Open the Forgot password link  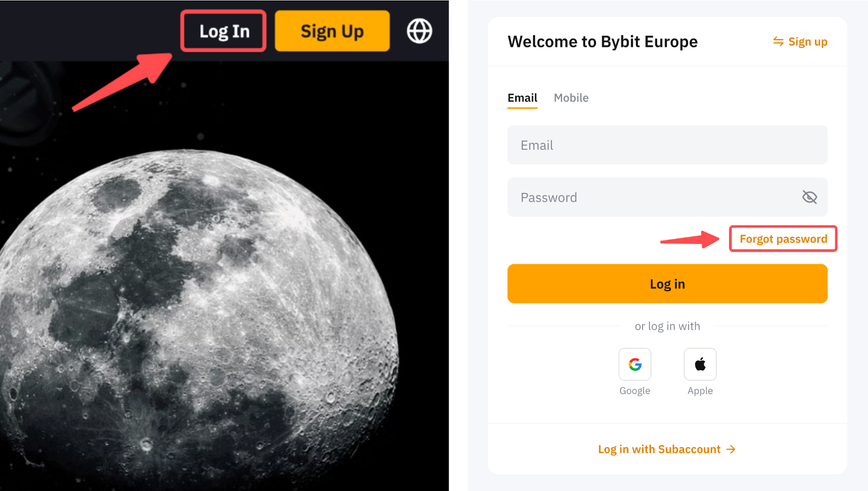tap(783, 239)
